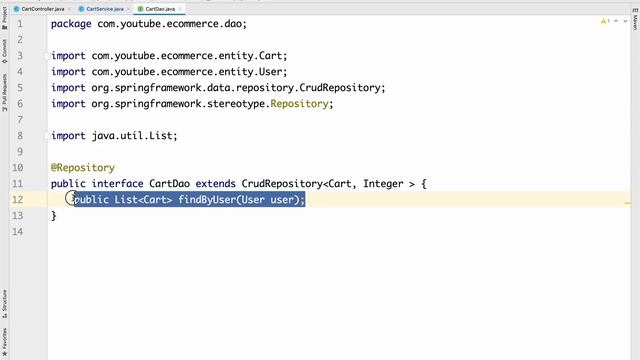Close the CartService.java tab
The height and width of the screenshot is (360, 640).
tap(128, 9)
